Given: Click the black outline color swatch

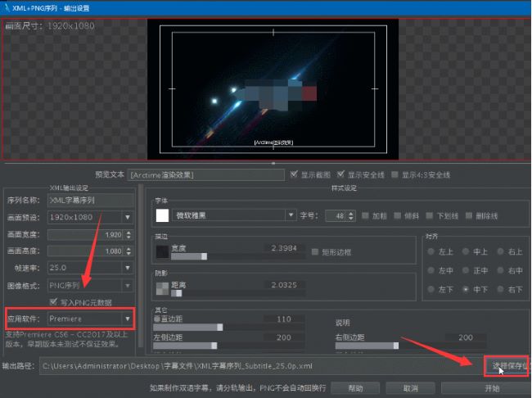Looking at the screenshot, I should (162, 251).
